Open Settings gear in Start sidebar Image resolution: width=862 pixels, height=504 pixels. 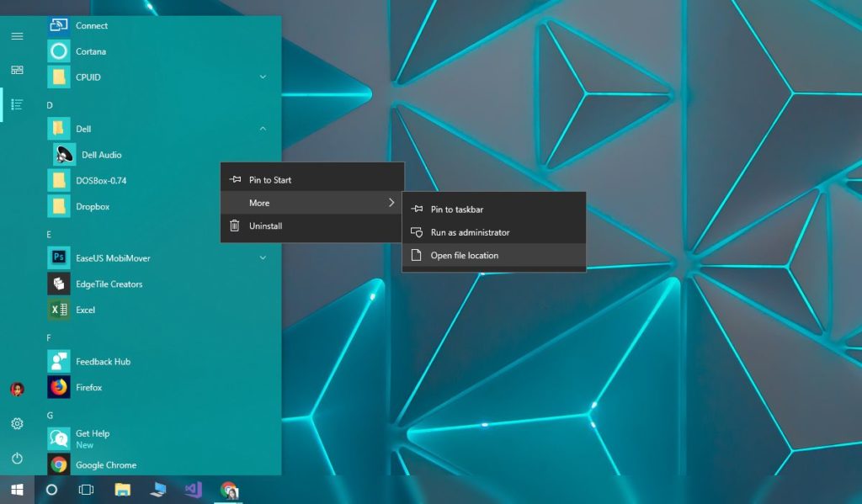17,423
